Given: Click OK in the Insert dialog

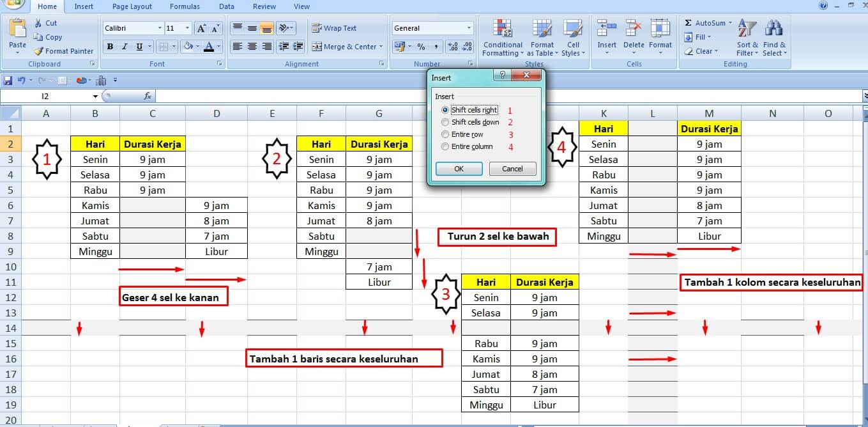Looking at the screenshot, I should pyautogui.click(x=459, y=168).
